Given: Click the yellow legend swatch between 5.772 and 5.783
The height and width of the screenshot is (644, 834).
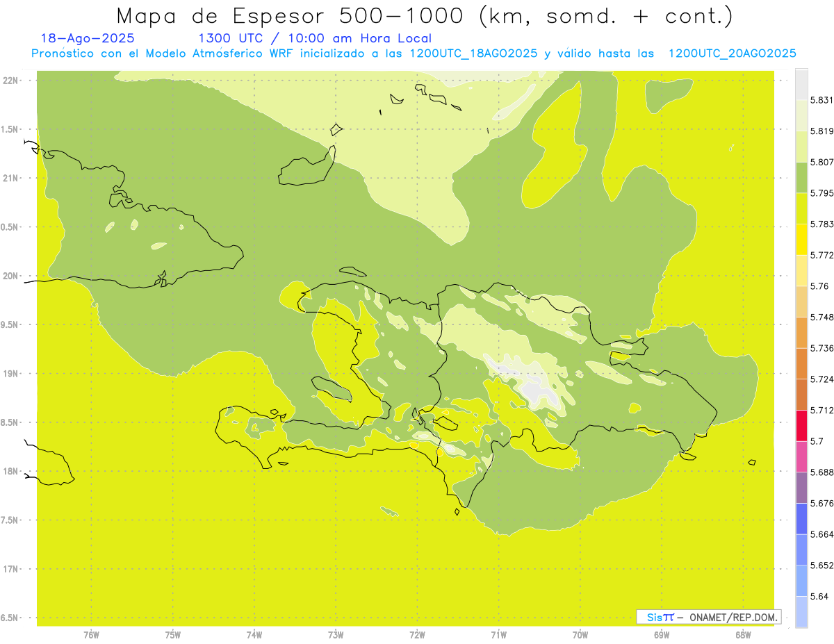Looking at the screenshot, I should tap(801, 240).
